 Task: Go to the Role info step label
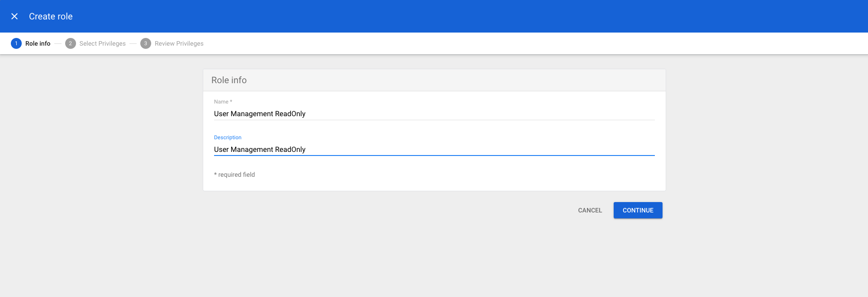pos(38,43)
